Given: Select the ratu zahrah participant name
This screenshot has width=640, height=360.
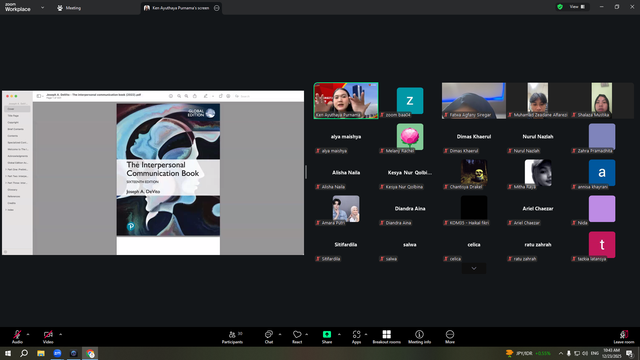Looking at the screenshot, I should pos(538,244).
